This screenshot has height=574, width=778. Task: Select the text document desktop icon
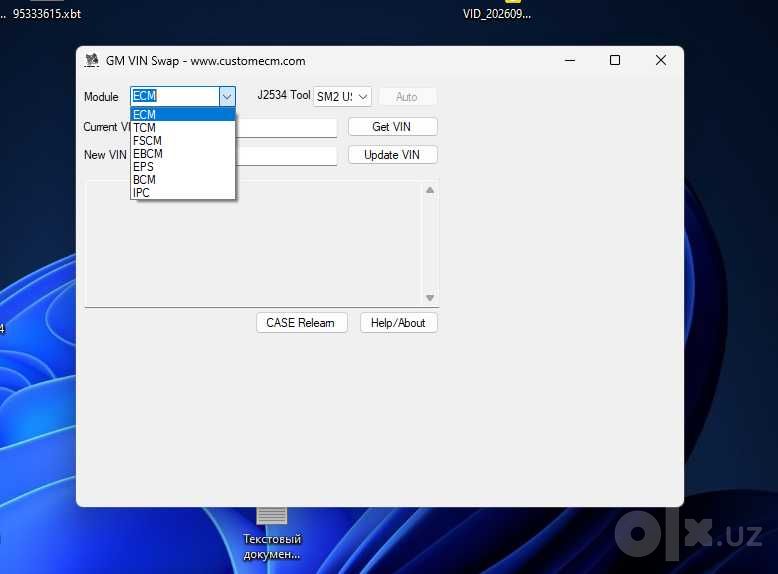(x=272, y=534)
